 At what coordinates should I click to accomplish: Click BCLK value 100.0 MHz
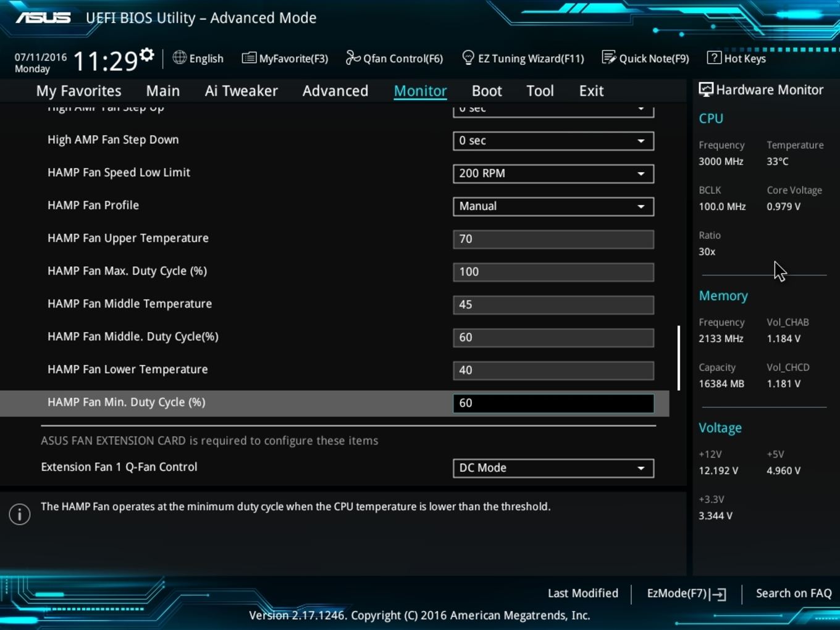tap(722, 206)
